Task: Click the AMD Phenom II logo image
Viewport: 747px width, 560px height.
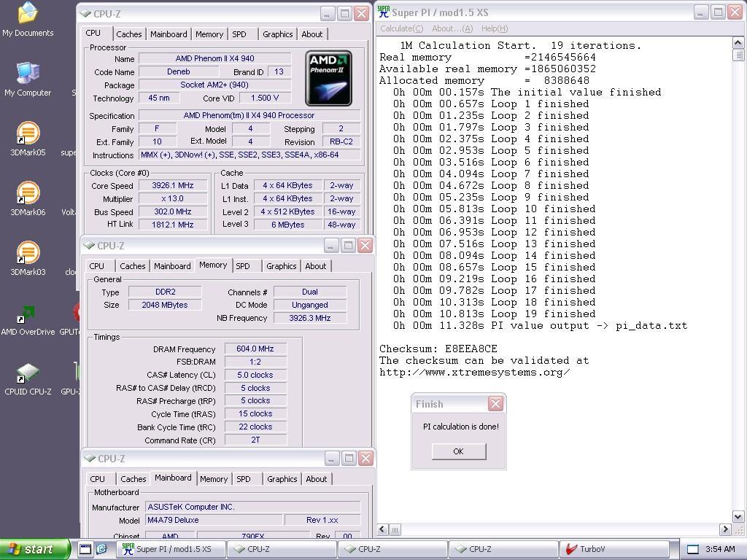Action: 328,78
